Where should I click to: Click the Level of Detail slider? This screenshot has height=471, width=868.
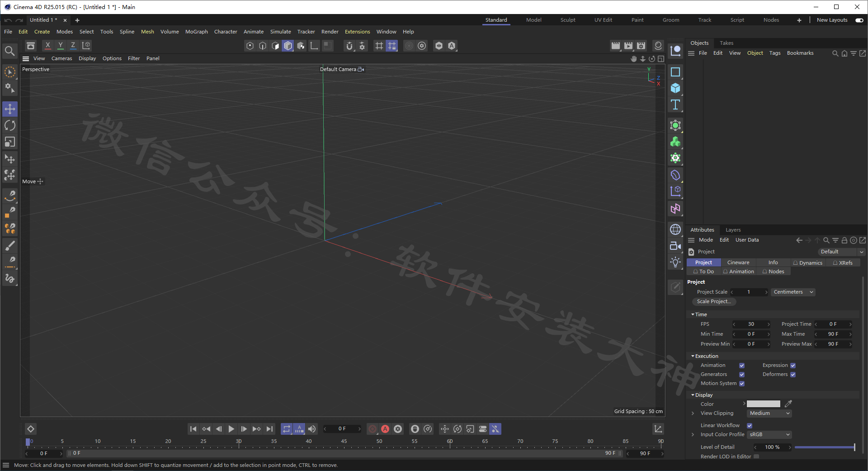[x=825, y=447]
